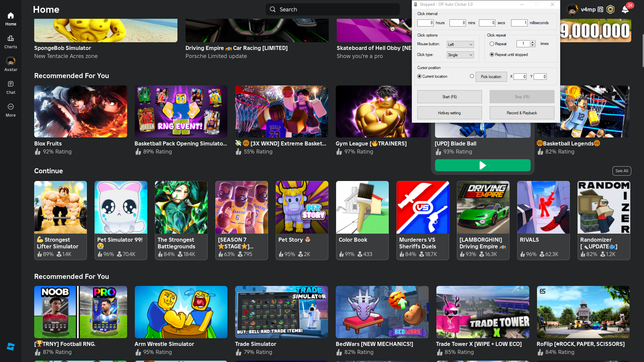Click the Stop (F6) button
644x362 pixels.
(522, 97)
